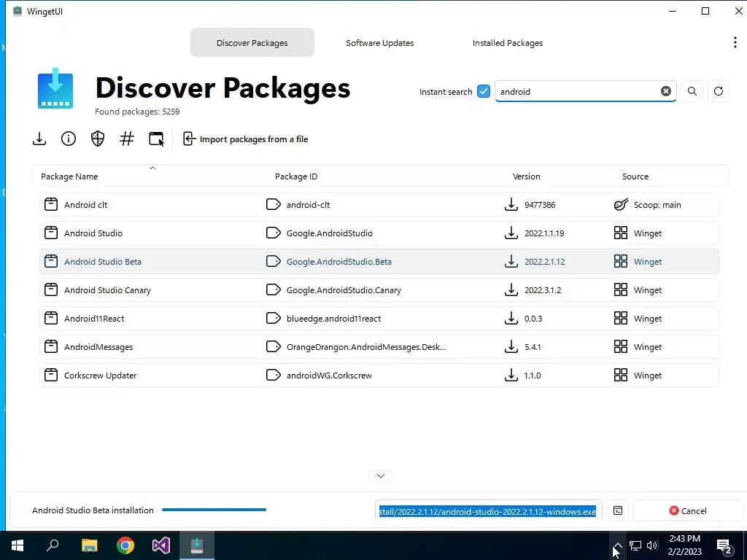This screenshot has height=560, width=747.
Task: Click Scoop icon next to Scoop: main
Action: tap(621, 205)
